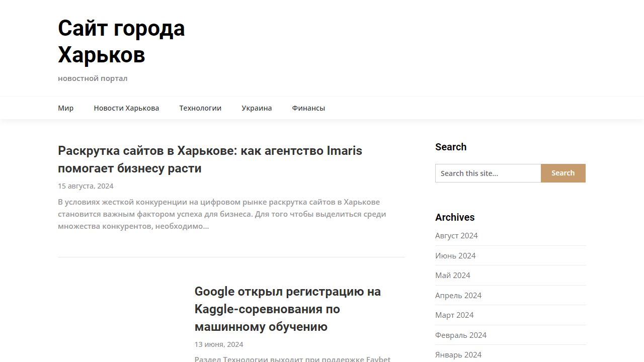Select the Май 2024 archive link

coord(453,276)
